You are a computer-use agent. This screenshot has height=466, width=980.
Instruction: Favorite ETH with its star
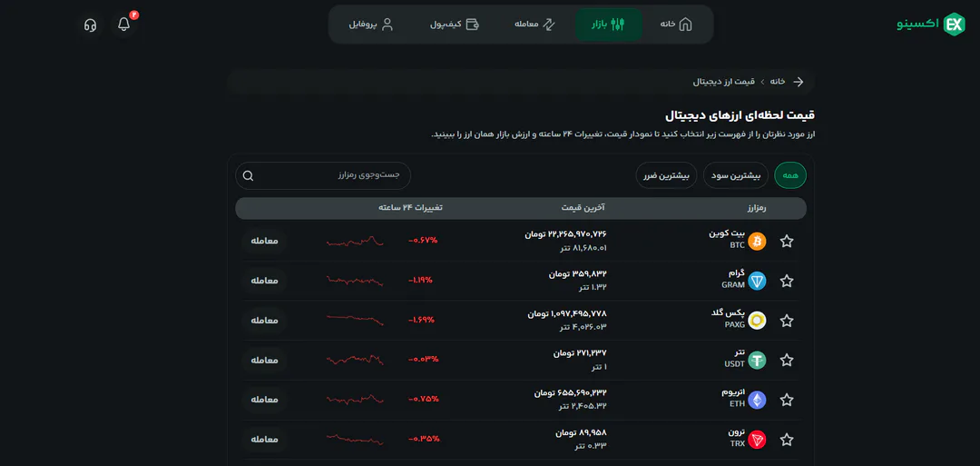tap(787, 400)
